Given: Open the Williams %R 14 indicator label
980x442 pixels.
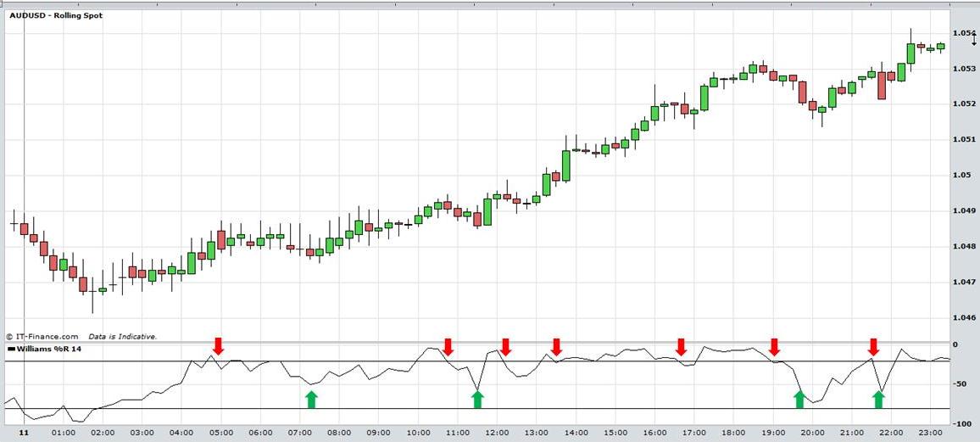Looking at the screenshot, I should (49, 349).
